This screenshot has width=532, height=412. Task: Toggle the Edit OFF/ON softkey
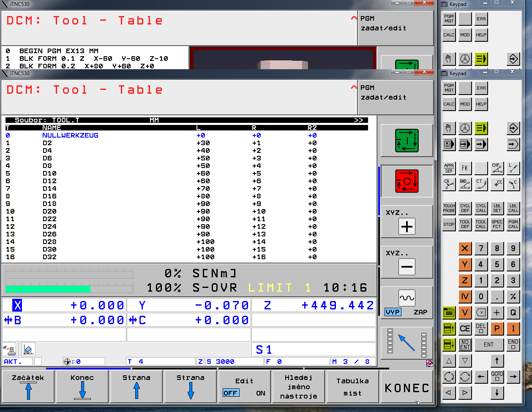coord(244,387)
